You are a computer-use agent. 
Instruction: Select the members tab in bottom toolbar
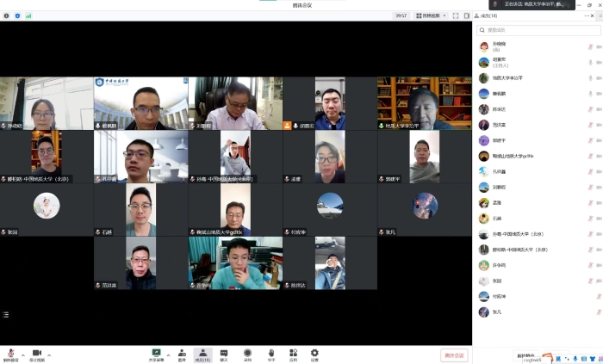coord(202,355)
